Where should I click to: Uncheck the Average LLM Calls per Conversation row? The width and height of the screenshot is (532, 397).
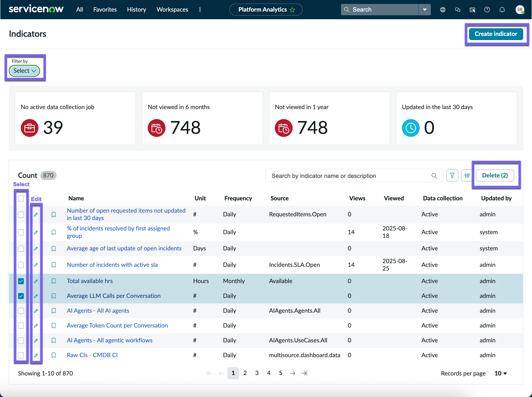point(21,296)
